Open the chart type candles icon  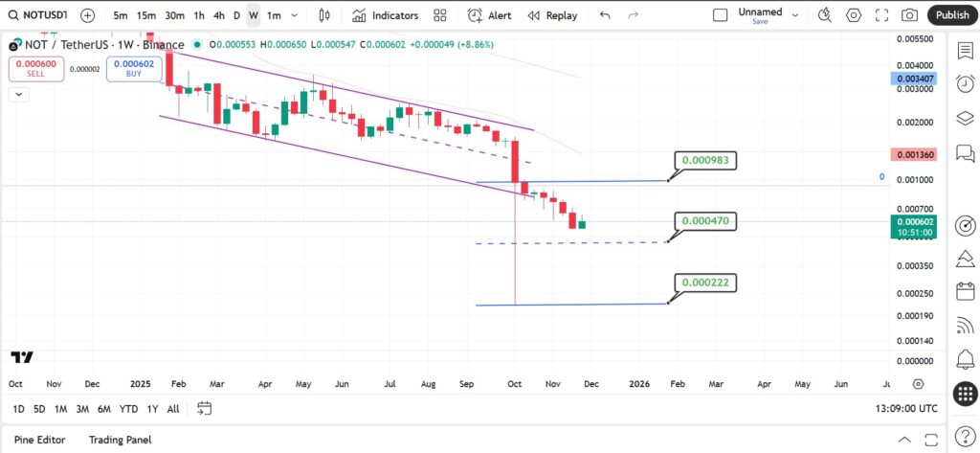(x=323, y=15)
